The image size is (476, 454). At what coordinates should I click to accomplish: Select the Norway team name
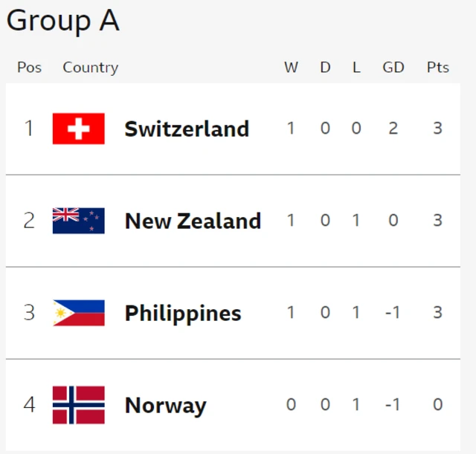tap(165, 406)
